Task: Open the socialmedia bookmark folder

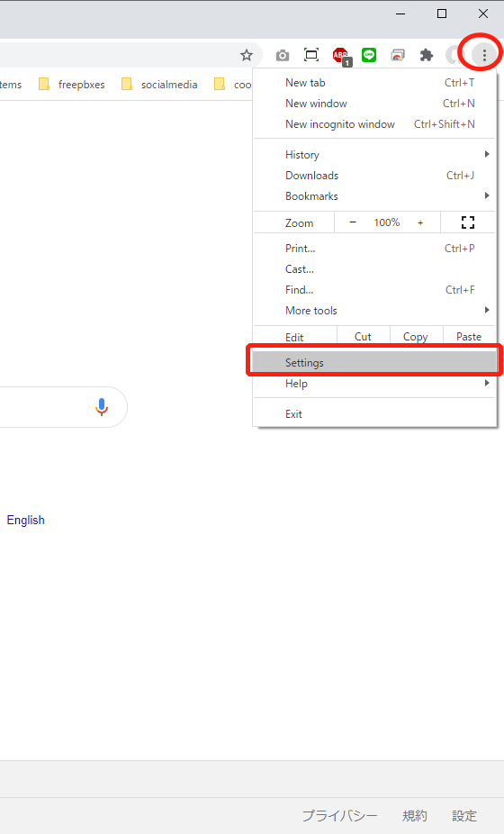Action: pos(160,84)
